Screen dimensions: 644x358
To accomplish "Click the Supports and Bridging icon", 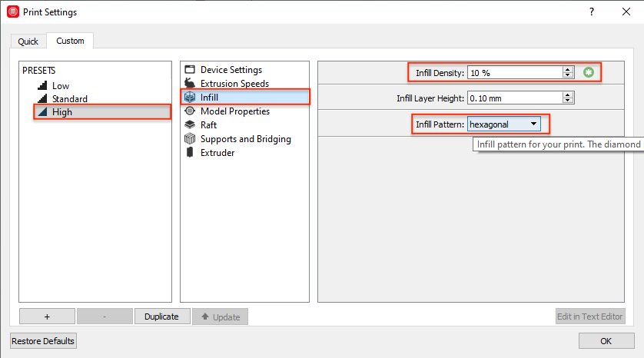I will click(190, 139).
